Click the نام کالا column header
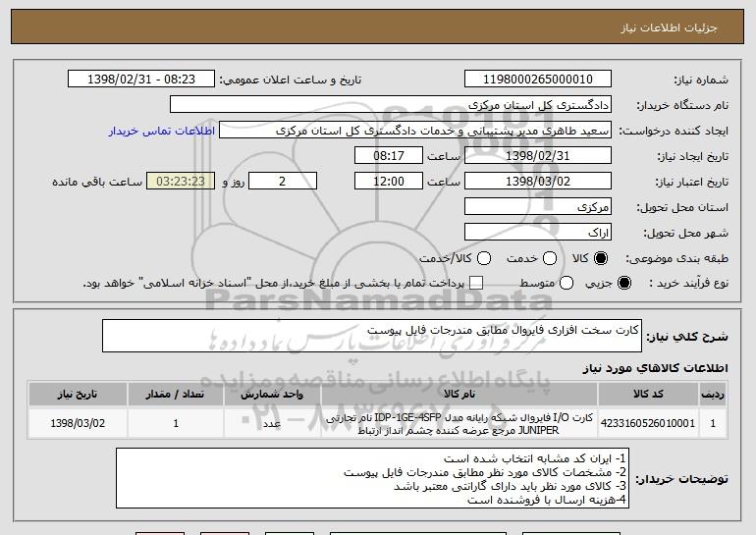Screen dimensions: 756x535 point(459,395)
